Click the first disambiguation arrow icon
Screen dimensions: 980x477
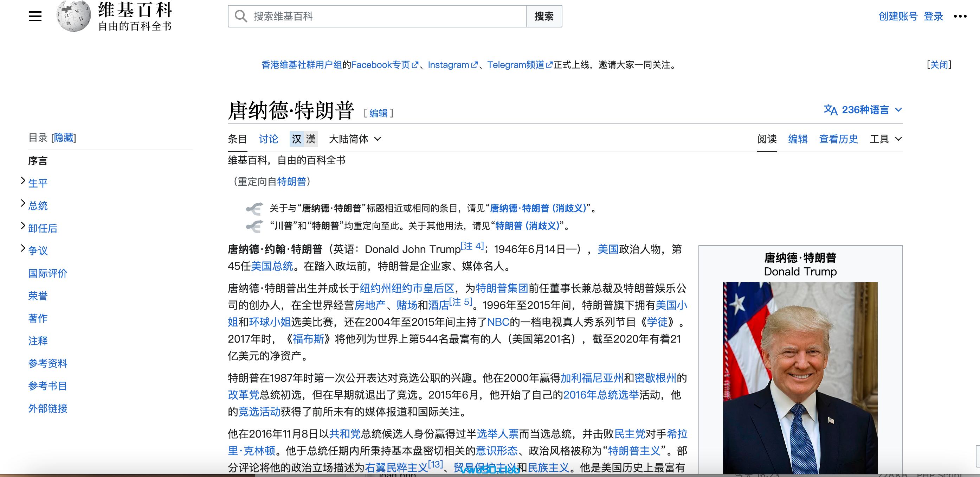coord(254,208)
